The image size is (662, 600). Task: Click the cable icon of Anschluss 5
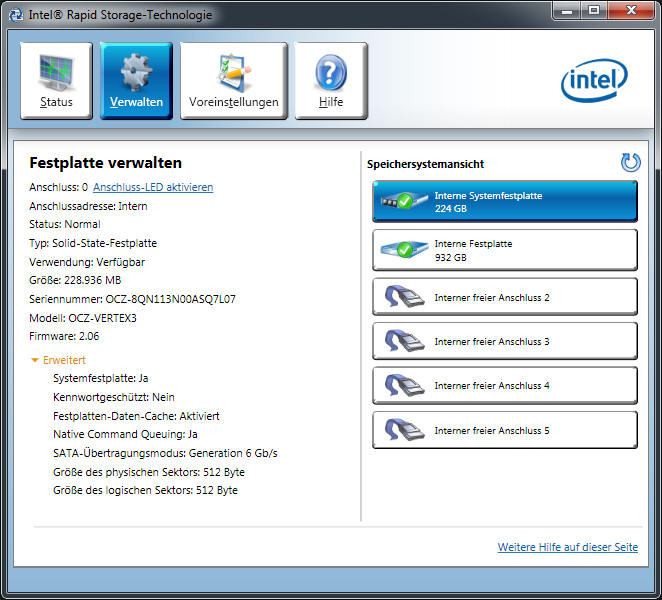(x=404, y=430)
